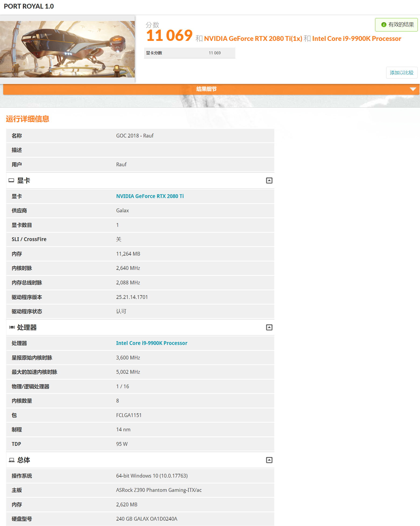Click the 11,264 MB memory value

click(128, 254)
